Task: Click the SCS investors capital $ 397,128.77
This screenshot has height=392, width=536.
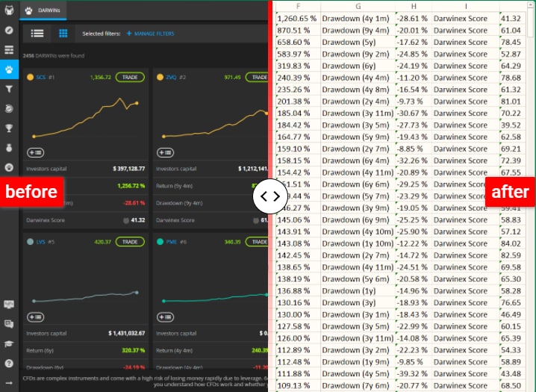Action: tap(129, 169)
